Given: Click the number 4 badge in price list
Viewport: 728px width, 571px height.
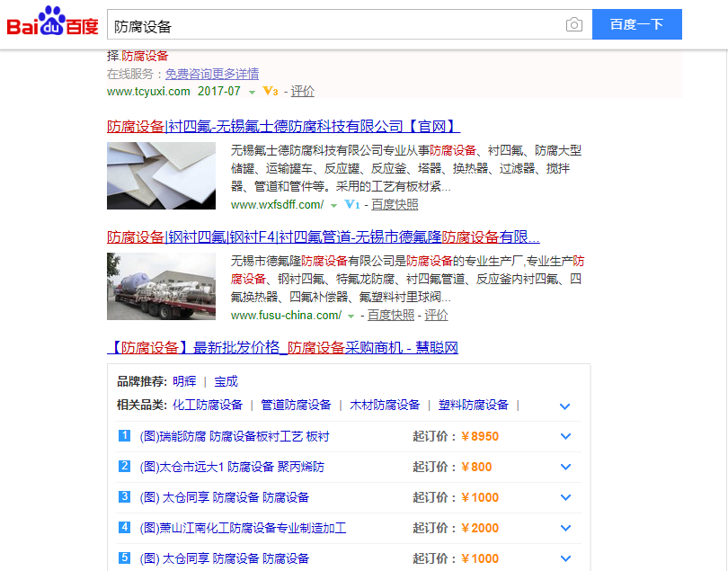Looking at the screenshot, I should pyautogui.click(x=125, y=528).
